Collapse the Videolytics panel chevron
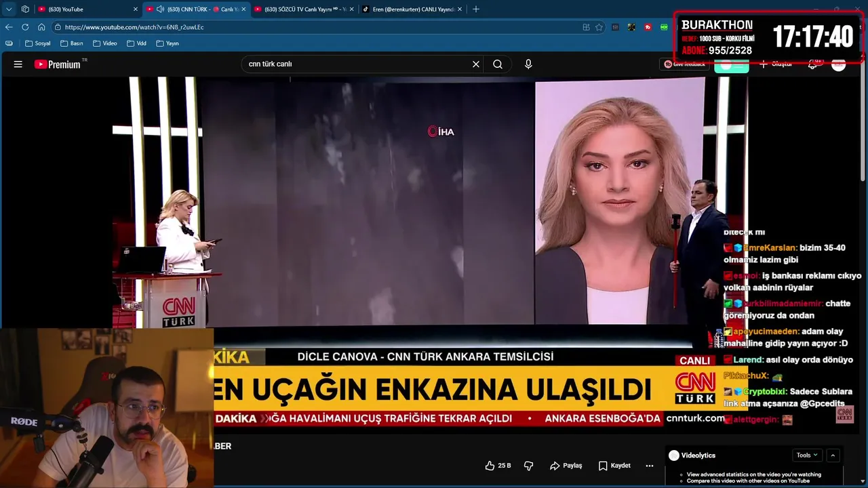The width and height of the screenshot is (868, 488). tap(833, 455)
